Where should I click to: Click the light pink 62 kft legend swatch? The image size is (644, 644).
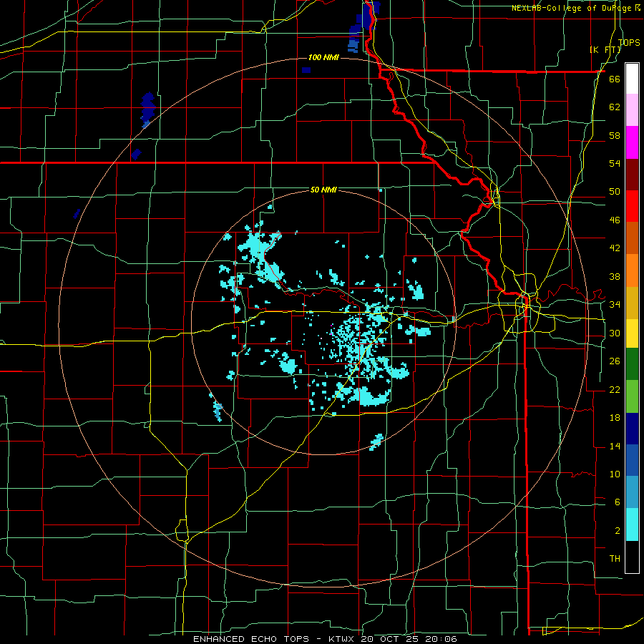[x=632, y=110]
